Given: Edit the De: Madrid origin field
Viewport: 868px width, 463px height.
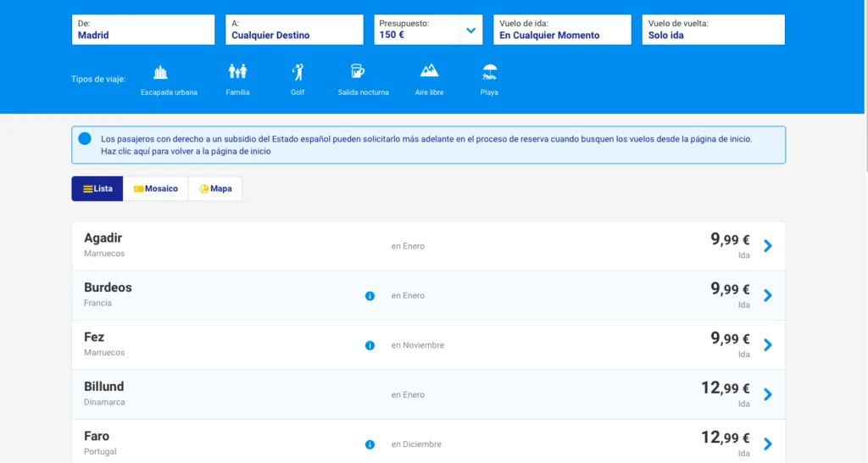Looking at the screenshot, I should [143, 30].
